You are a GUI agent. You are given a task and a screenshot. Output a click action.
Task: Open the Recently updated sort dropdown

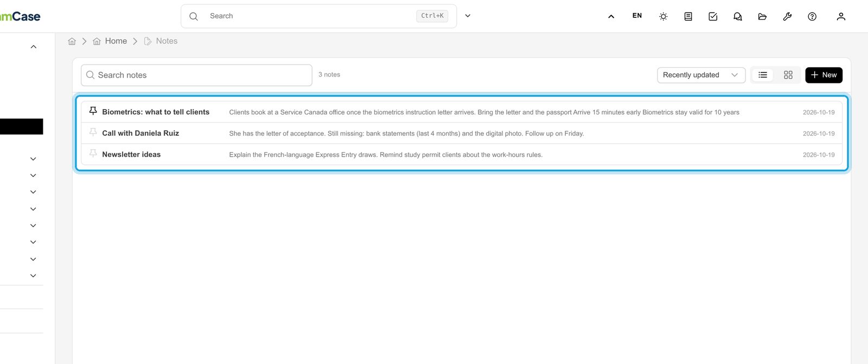[701, 75]
